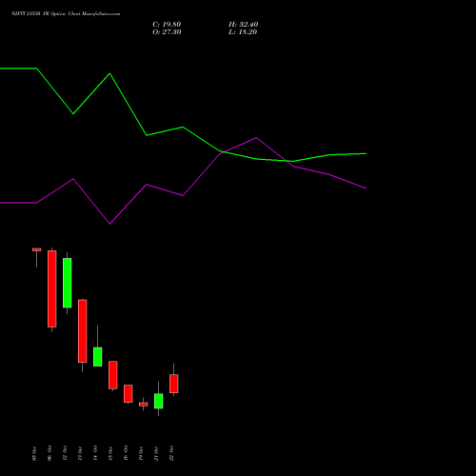Click the tiny red candle above 19 Oct
This screenshot has width=476, height=476.
(x=144, y=405)
